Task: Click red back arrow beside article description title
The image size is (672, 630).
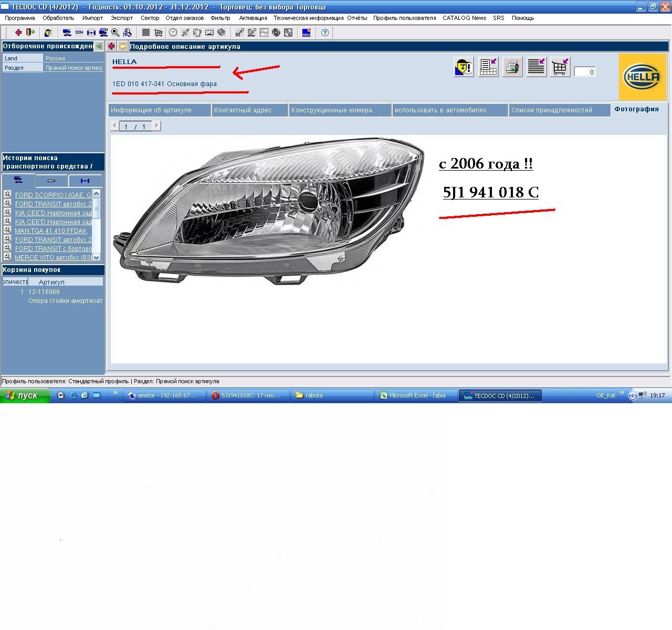Action: tap(111, 46)
